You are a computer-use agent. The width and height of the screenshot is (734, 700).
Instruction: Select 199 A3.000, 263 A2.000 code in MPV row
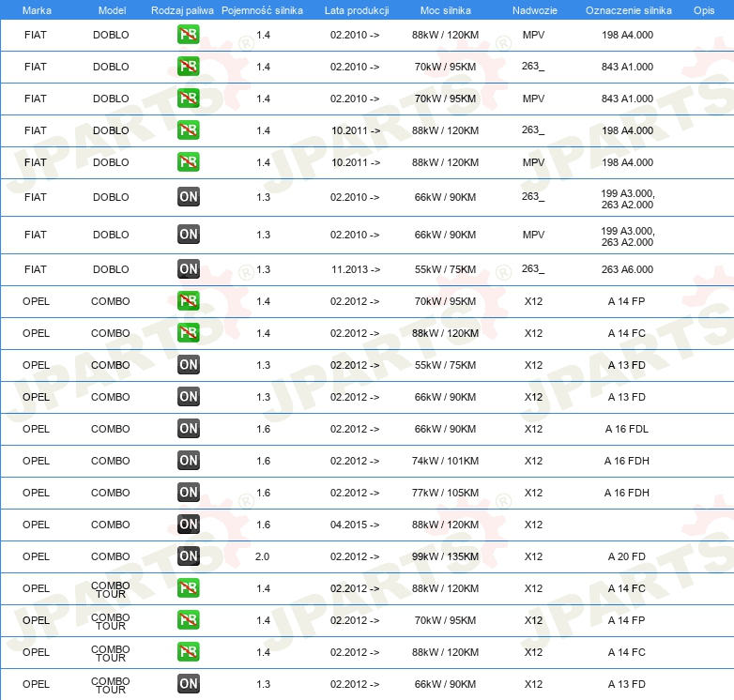(x=628, y=236)
